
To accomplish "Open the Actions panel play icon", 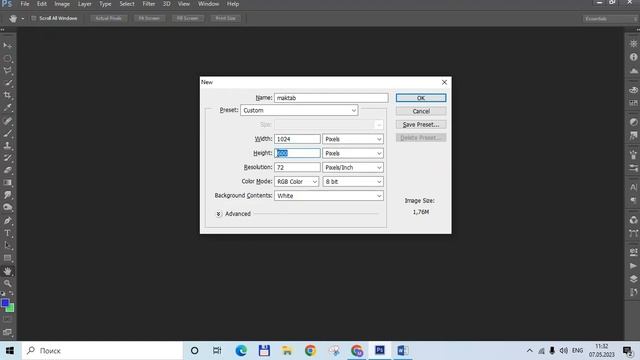I will click(x=633, y=266).
